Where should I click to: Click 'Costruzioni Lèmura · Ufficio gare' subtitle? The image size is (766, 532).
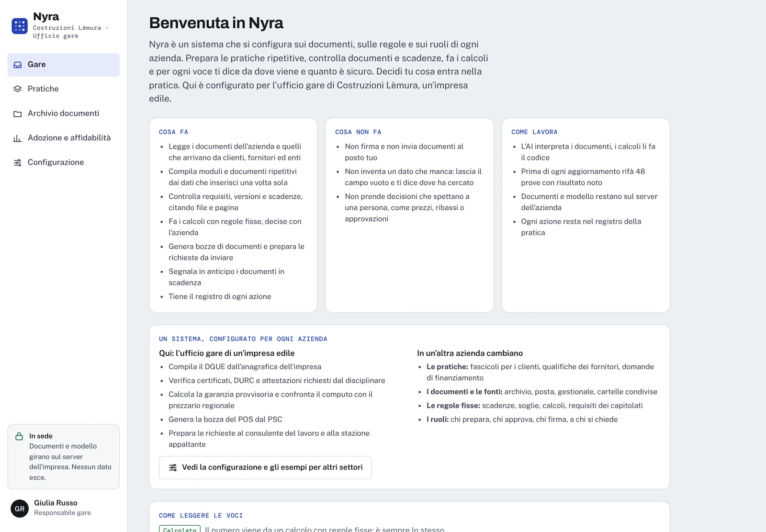point(70,32)
